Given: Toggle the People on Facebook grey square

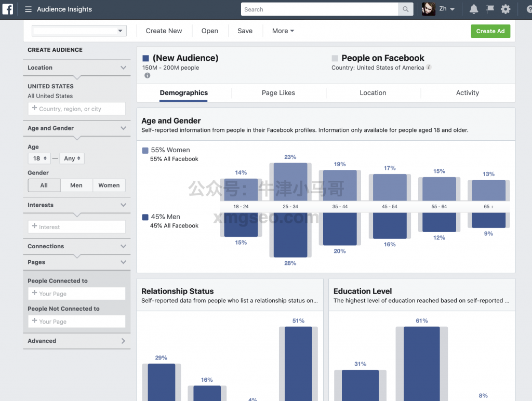Looking at the screenshot, I should tap(335, 58).
